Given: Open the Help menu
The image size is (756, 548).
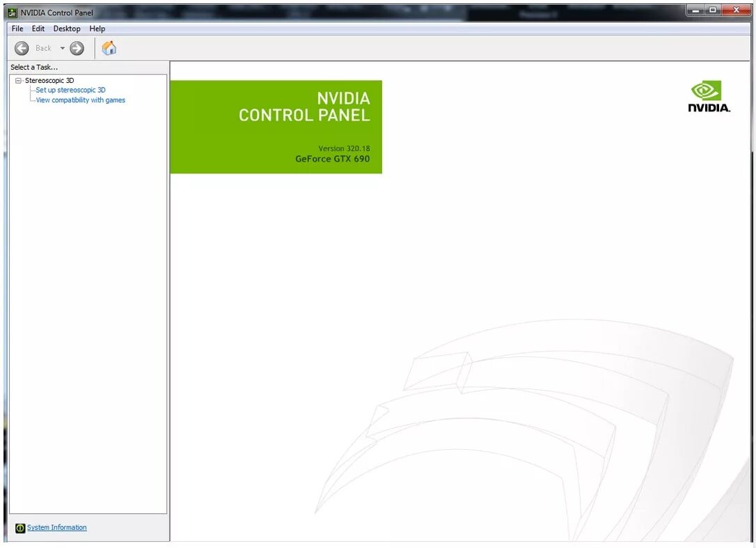Looking at the screenshot, I should [97, 29].
